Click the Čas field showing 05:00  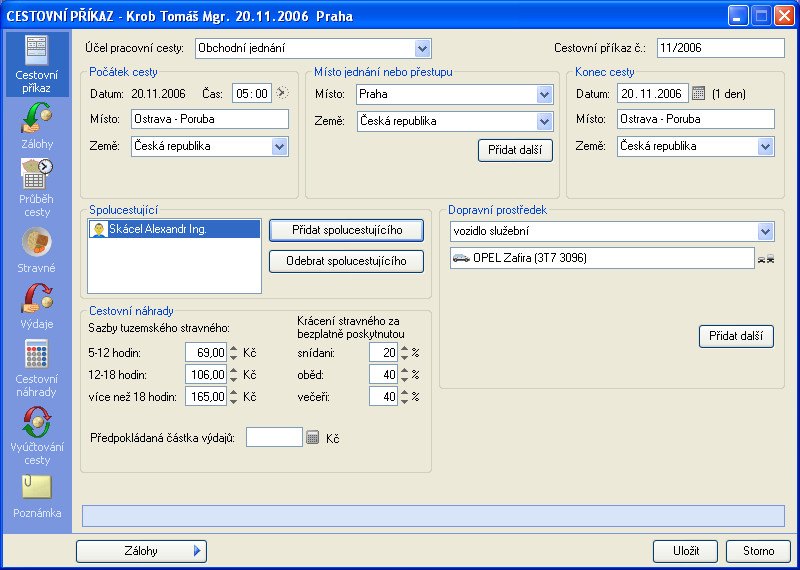tap(252, 93)
